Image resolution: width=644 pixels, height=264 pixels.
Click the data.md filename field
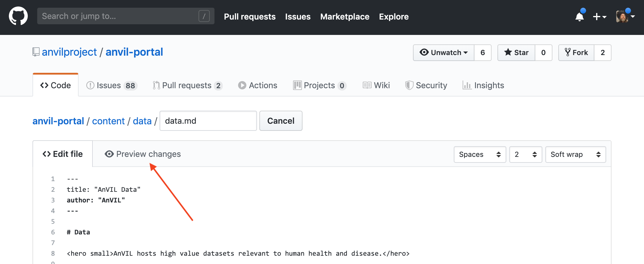[x=208, y=121]
